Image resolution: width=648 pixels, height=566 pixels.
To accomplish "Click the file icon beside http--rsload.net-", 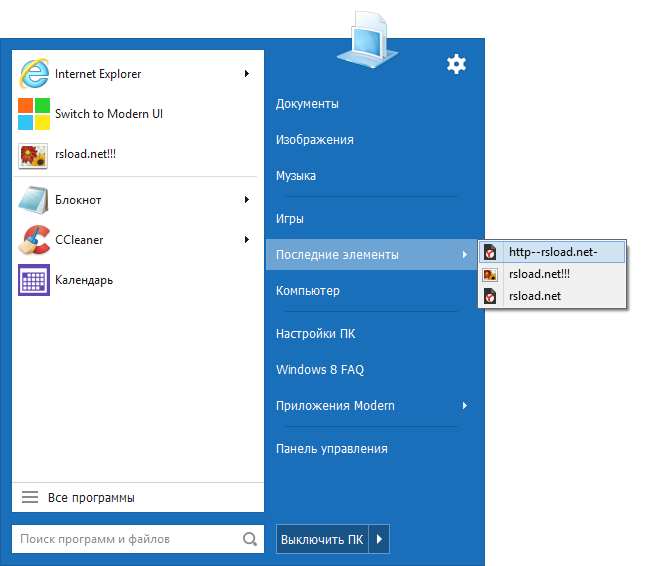I will (490, 252).
